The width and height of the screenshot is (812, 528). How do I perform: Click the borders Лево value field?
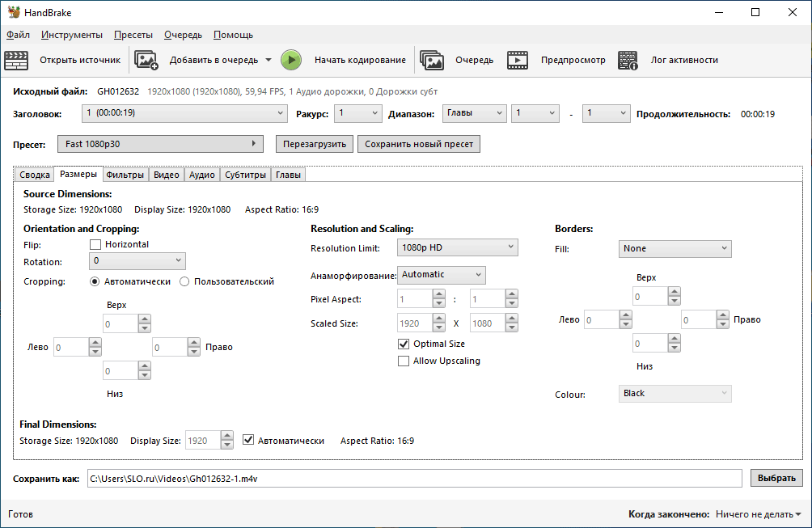point(601,320)
